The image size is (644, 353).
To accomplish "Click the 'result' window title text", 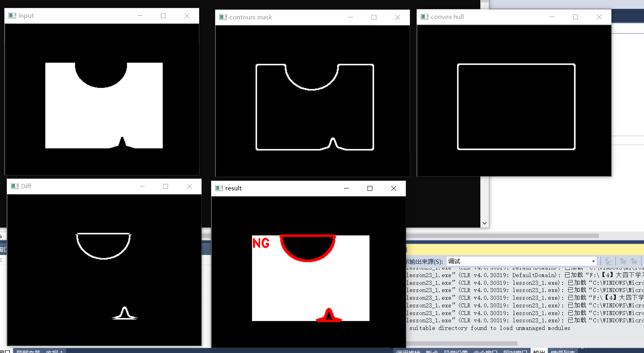I will [x=233, y=188].
